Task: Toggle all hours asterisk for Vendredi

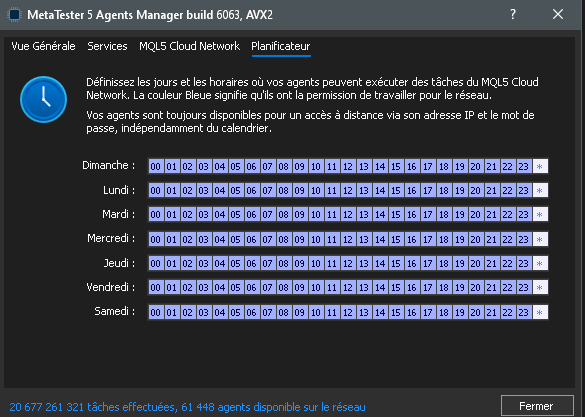Action: [540, 288]
